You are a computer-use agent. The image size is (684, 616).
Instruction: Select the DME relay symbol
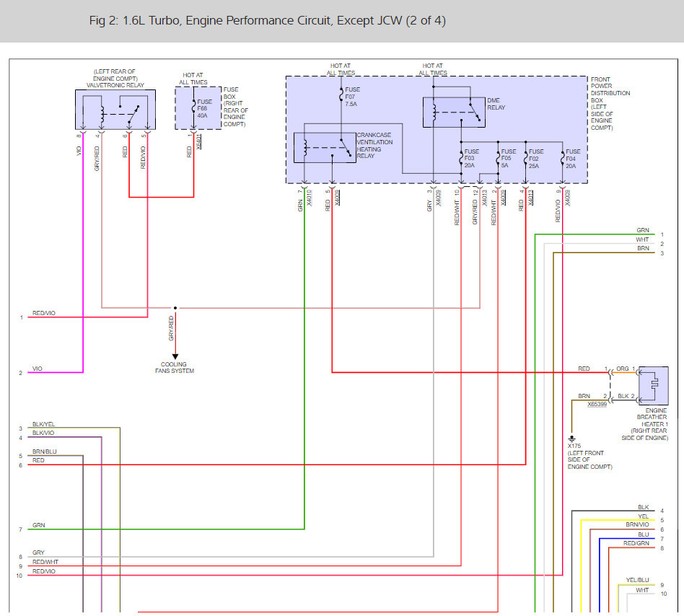pos(454,112)
